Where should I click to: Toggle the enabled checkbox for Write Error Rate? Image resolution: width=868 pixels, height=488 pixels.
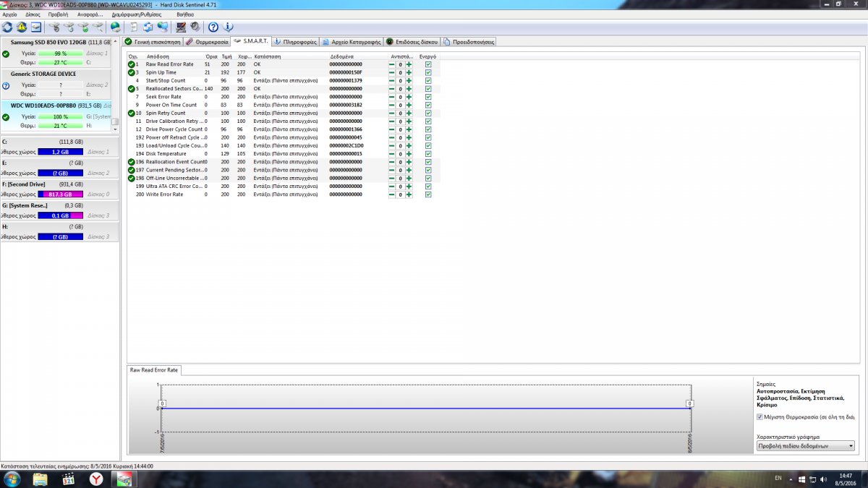pyautogui.click(x=428, y=194)
